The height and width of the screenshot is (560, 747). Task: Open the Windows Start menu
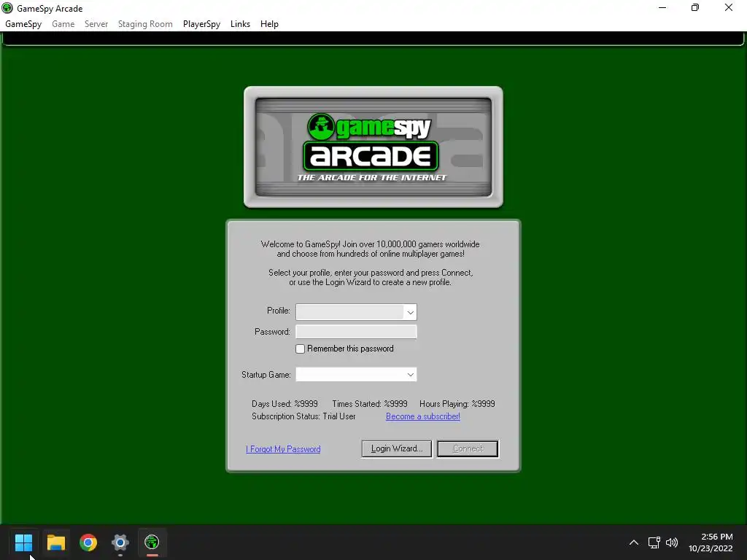(23, 542)
